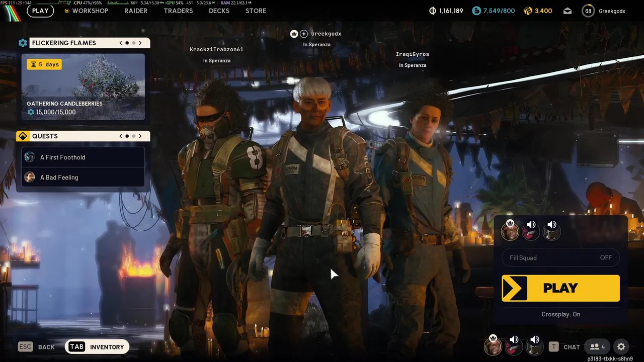Click the gold coins icon beside 3,400

(528, 11)
